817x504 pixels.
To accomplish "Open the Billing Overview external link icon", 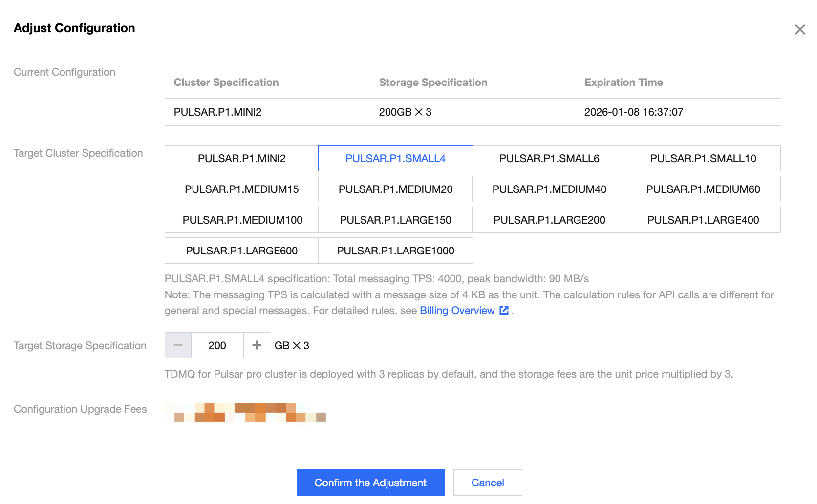I will tap(504, 311).
